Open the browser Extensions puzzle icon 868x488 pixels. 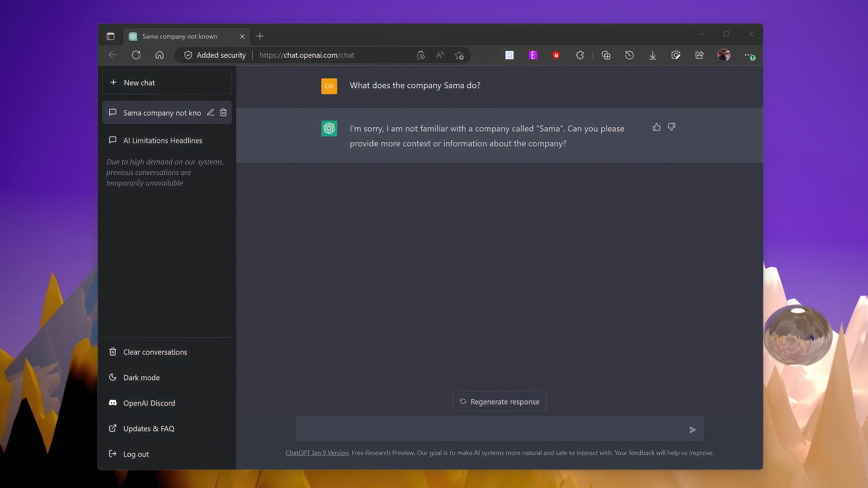[580, 55]
